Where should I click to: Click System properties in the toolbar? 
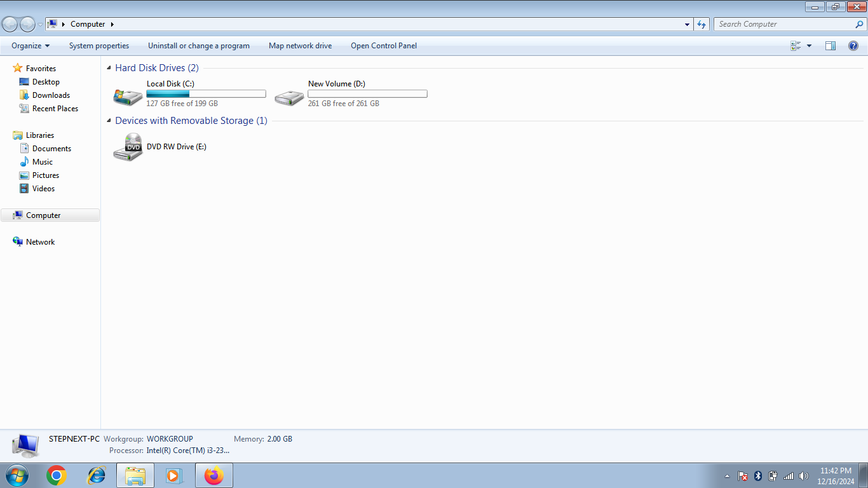99,46
